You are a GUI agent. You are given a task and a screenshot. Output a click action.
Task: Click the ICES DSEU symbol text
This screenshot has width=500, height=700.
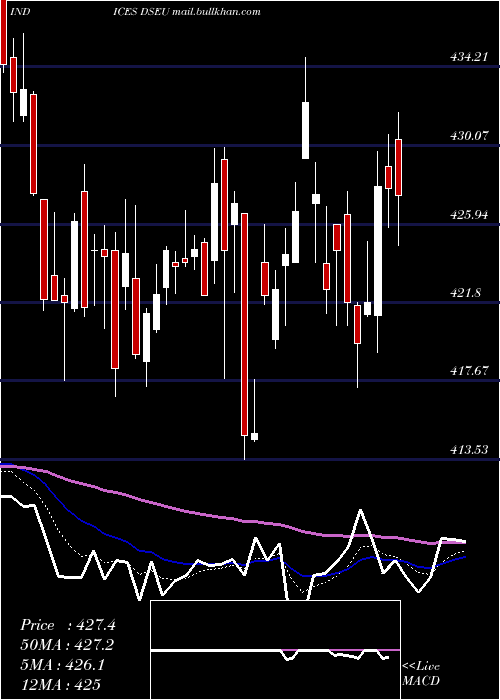click(142, 12)
